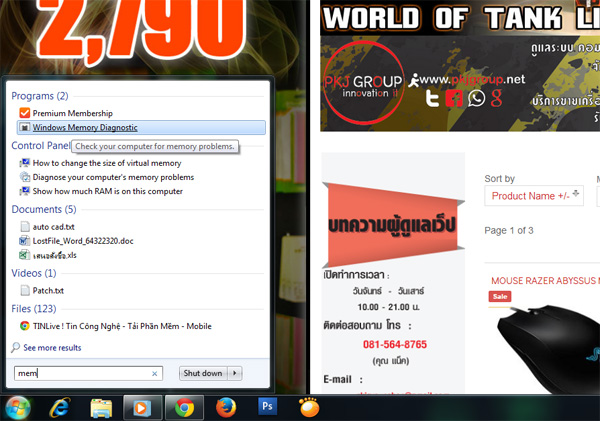Expand the Documents (5) results group
Image resolution: width=600 pixels, height=421 pixels.
pos(44,209)
